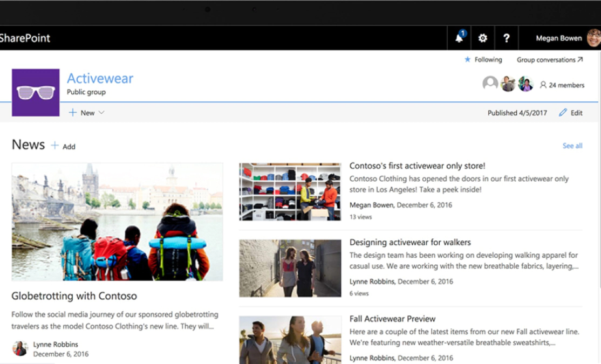Click the Fall activewear line article description
Screen dimensions: 601x364
click(x=464, y=337)
